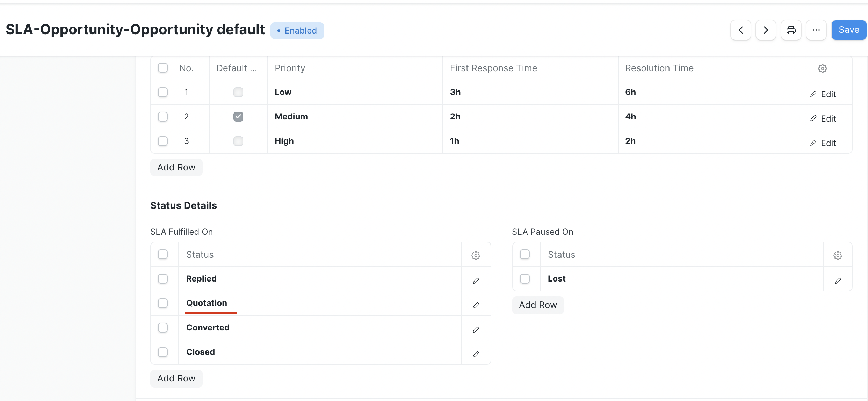Navigate forward using the right chevron icon
Viewport: 868px width, 401px height.
766,30
